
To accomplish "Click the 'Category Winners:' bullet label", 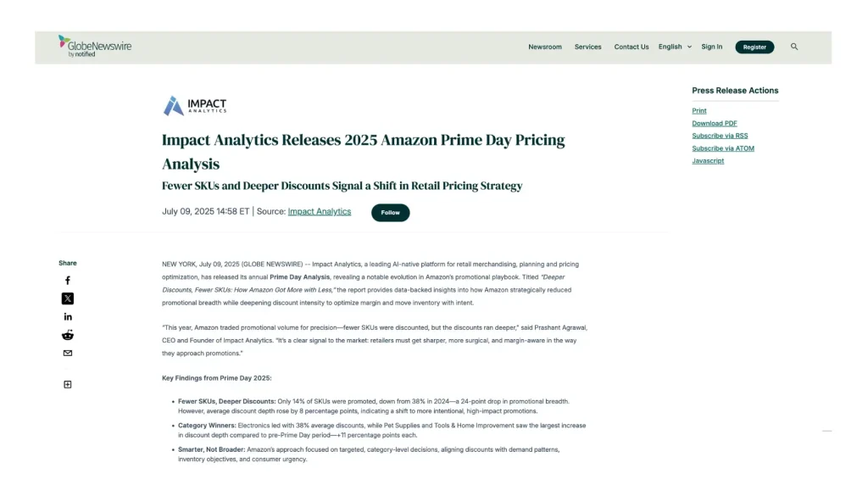I will (x=207, y=426).
